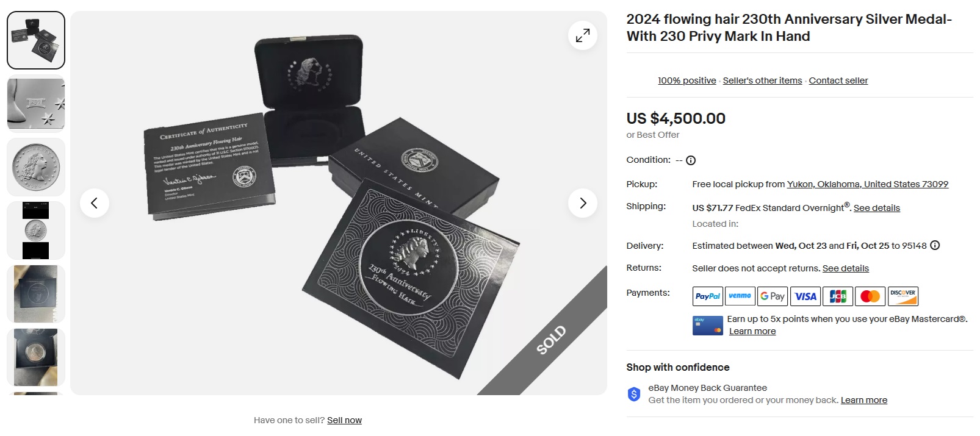Open the 100% positive feedback link
Image resolution: width=980 pixels, height=436 pixels.
click(686, 80)
